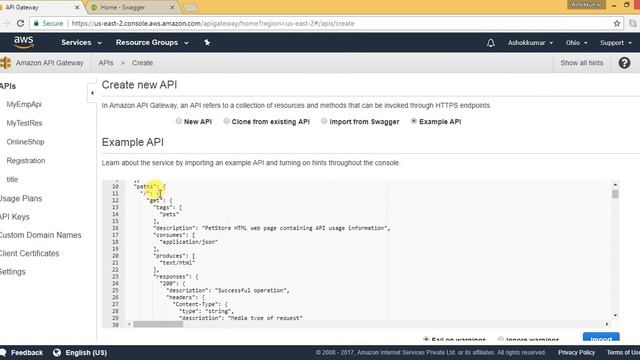Open MyEmpApi in the sidebar

tap(24, 104)
